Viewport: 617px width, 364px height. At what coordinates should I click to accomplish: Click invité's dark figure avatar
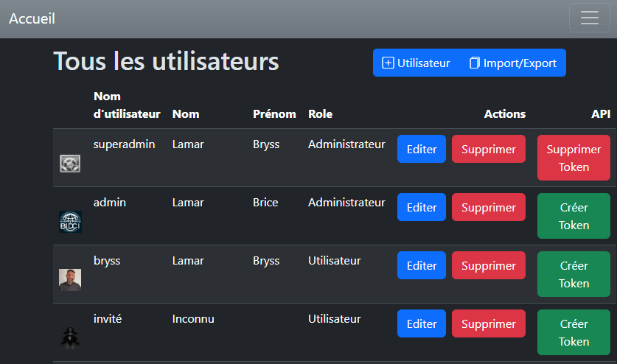[70, 338]
